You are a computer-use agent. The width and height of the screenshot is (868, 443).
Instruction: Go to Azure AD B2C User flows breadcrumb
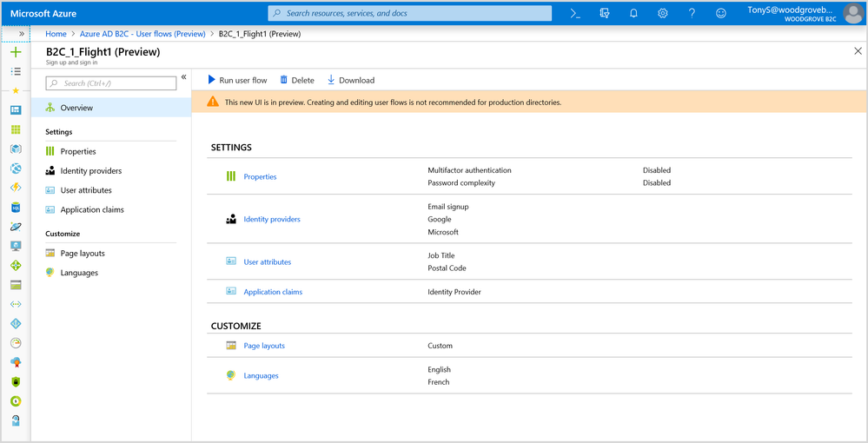point(142,34)
